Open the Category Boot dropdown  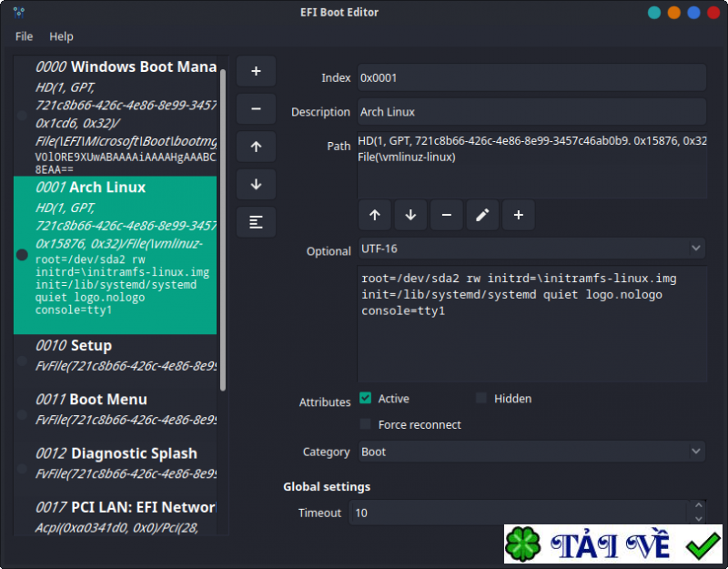531,452
